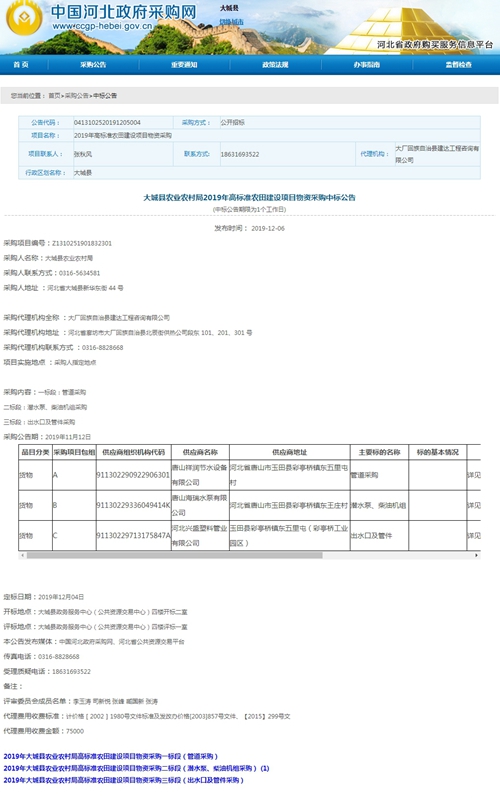The width and height of the screenshot is (500, 798).
Task: Open the 政策法规 navigation menu item
Action: click(275, 65)
